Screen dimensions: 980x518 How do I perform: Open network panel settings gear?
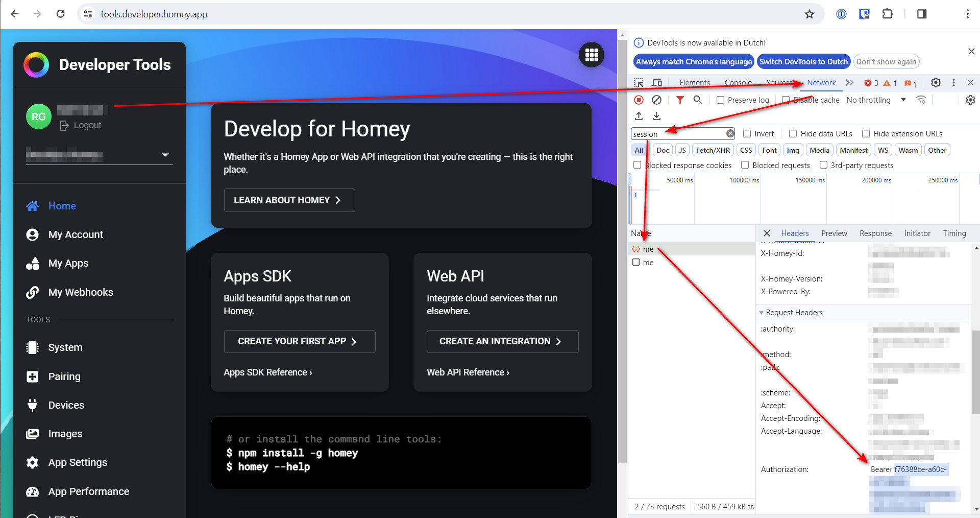pyautogui.click(x=970, y=100)
